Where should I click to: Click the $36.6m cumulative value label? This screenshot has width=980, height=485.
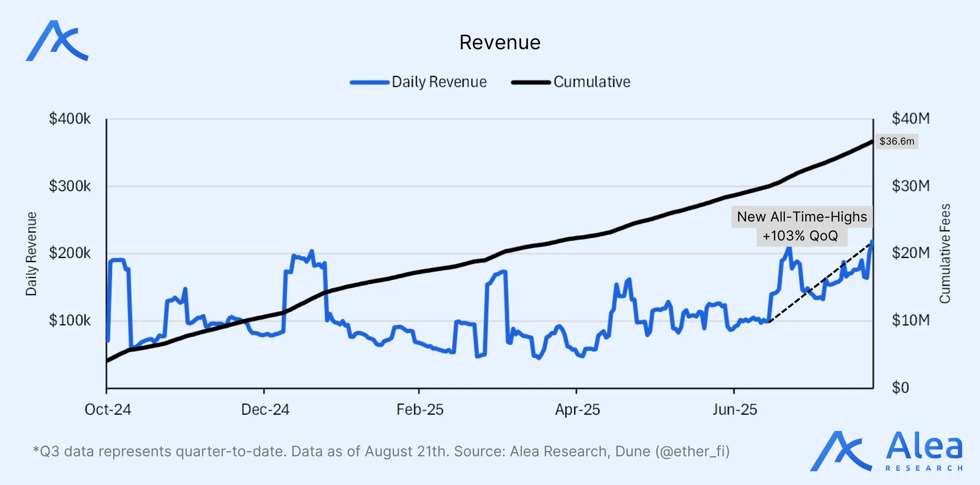coord(896,142)
